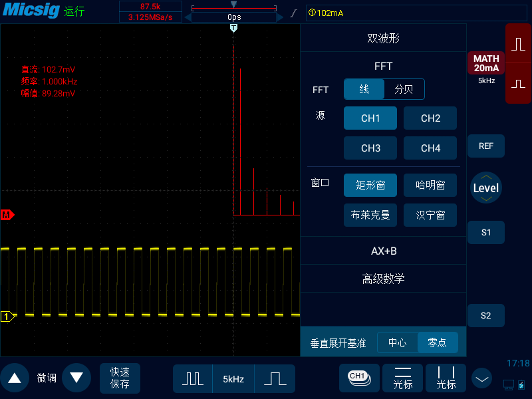Click the trigger position slider at top
Image resolution: width=532 pixels, height=399 pixels.
click(233, 5)
